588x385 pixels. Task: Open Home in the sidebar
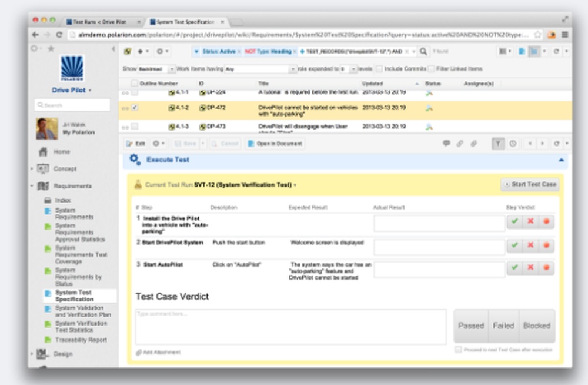[x=62, y=152]
